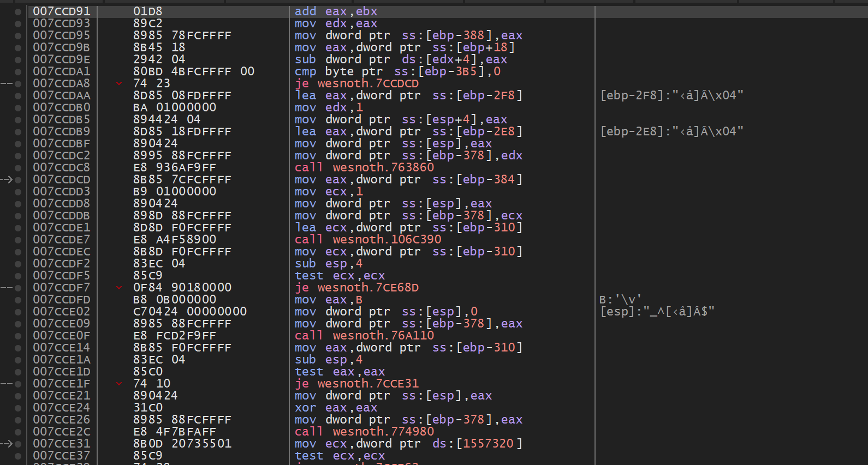Select instruction 'lea ecx,dword ptr ss:[ebp-310]'
Screen dimensions: 868x465
click(x=409, y=228)
